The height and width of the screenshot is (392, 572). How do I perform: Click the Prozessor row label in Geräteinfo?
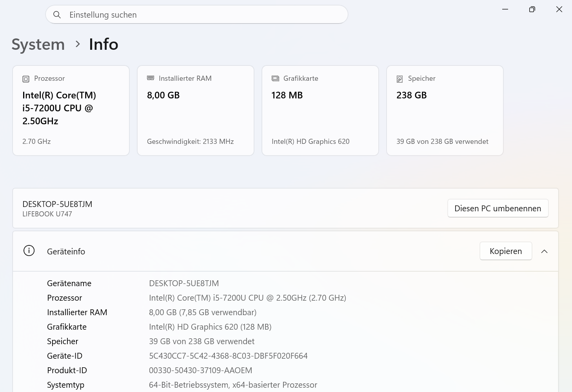(64, 298)
